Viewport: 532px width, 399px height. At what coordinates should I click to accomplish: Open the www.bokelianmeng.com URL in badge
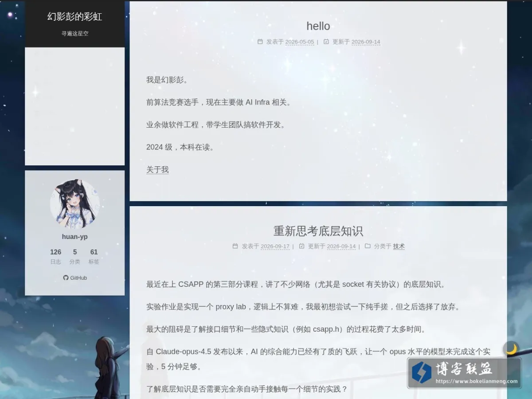pos(477,381)
